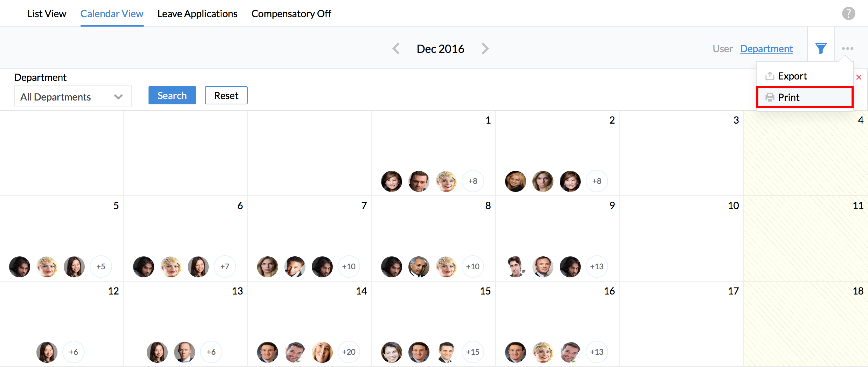Expand +20 more users on December 14
Image resolution: width=868 pixels, height=367 pixels.
349,352
